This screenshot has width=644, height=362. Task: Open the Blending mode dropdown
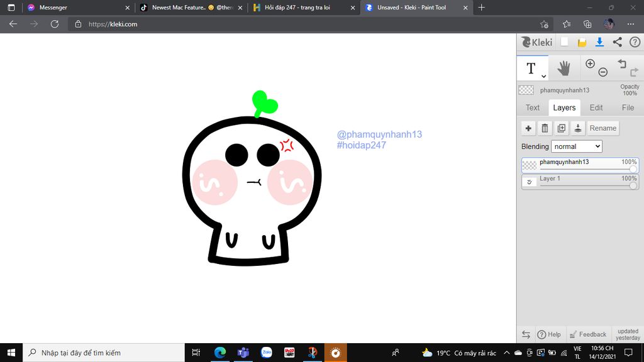[577, 146]
